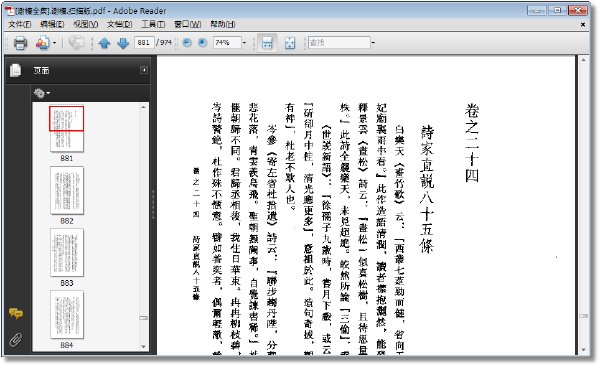Viewport: 600px width, 366px height.
Task: Click the zoom out minus icon
Action: point(187,42)
